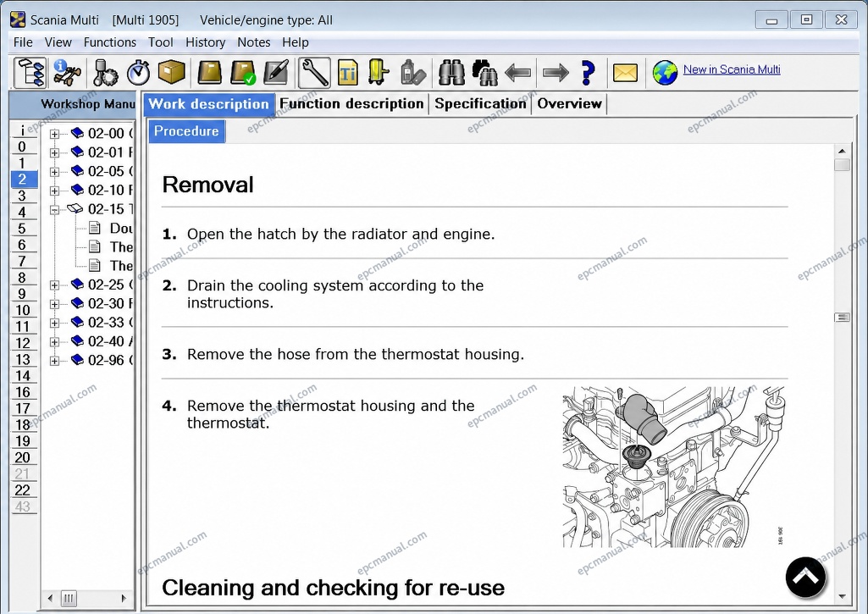Select the wrench workshop manual icon

pos(314,73)
